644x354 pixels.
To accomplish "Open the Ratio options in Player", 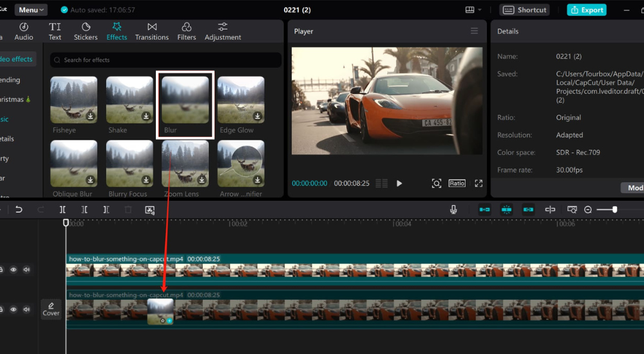I will 457,183.
